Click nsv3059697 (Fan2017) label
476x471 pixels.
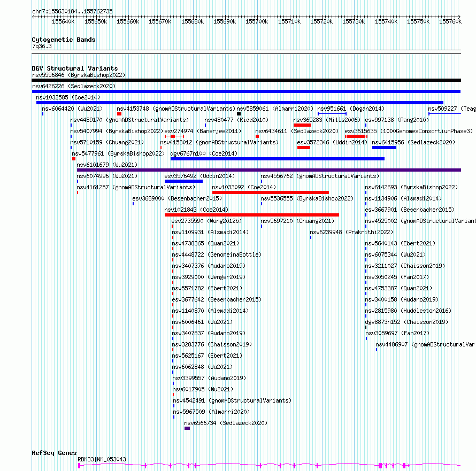click(x=397, y=333)
